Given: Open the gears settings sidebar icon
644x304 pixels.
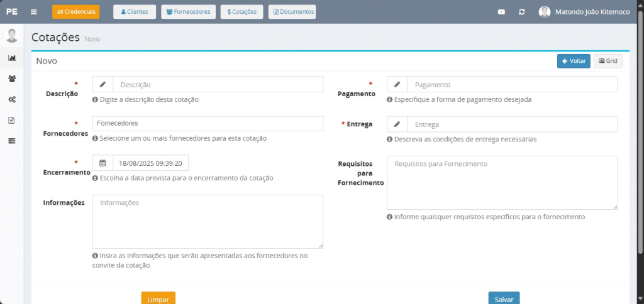Looking at the screenshot, I should click(x=12, y=99).
